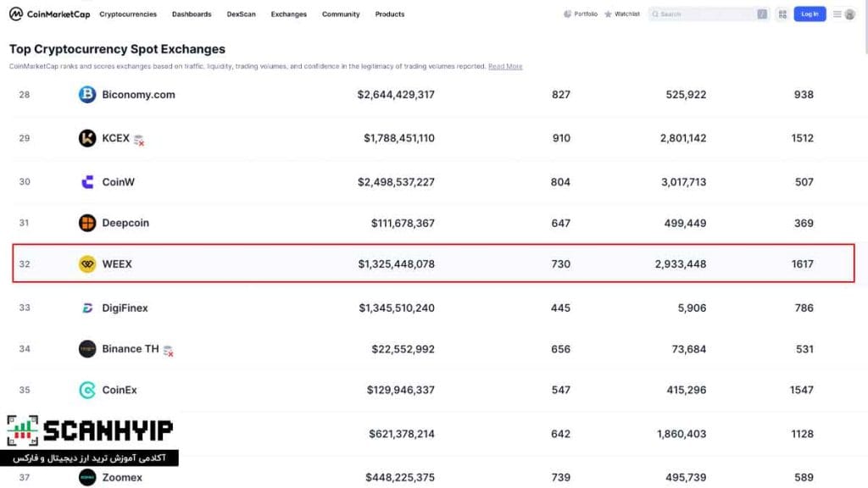Click the WEEX exchange logo
This screenshot has width=868, height=488.
tap(87, 264)
